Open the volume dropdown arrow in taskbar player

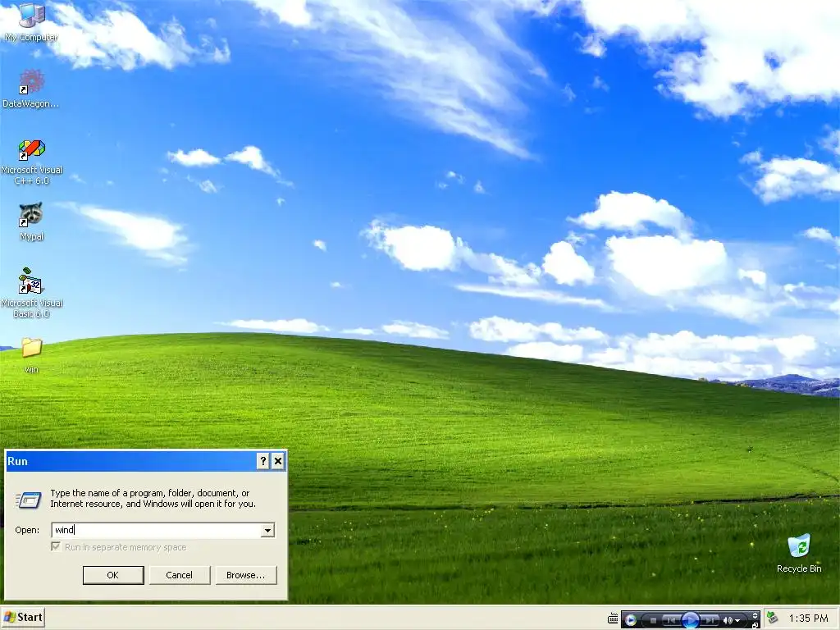coord(737,620)
